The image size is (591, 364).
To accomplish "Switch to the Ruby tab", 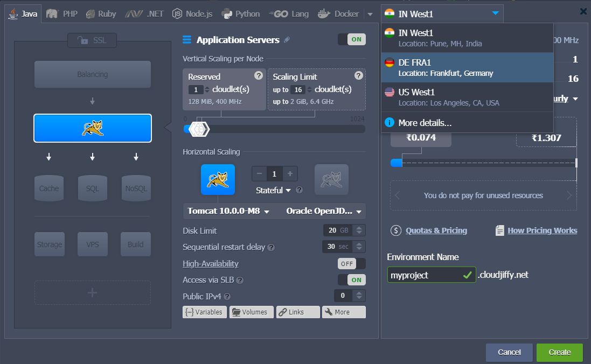I will click(101, 14).
